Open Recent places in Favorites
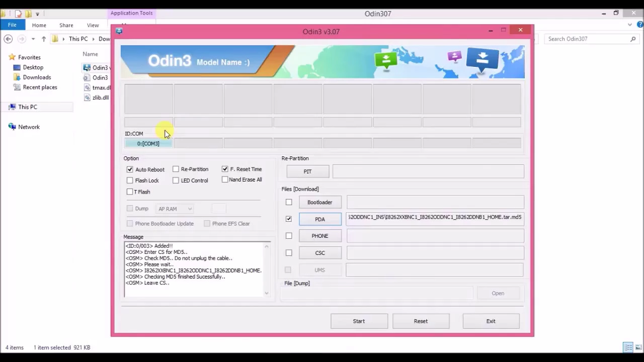Image resolution: width=644 pixels, height=362 pixels. pyautogui.click(x=40, y=87)
